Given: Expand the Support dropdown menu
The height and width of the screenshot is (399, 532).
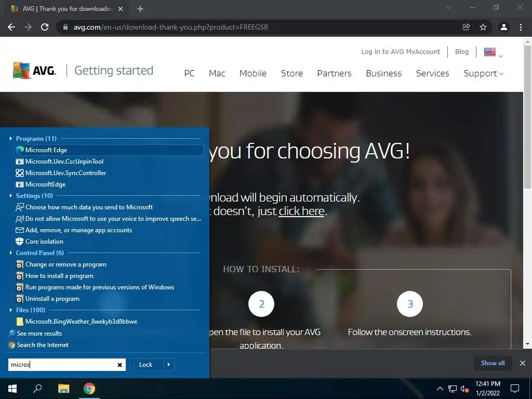Looking at the screenshot, I should click(484, 73).
